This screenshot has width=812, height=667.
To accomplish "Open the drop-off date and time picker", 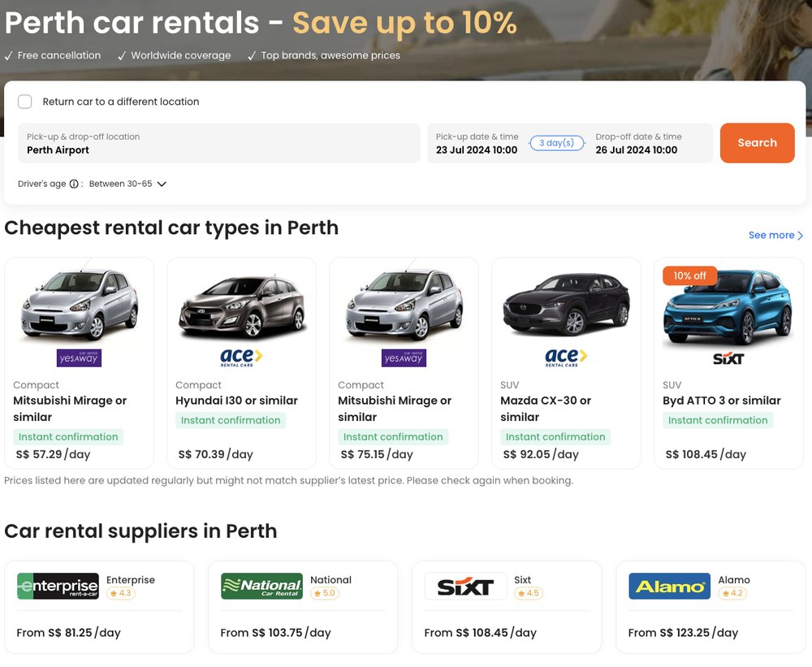I will pos(637,144).
